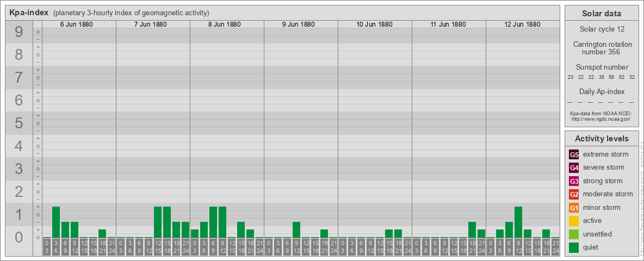
Task: Click the 'Kpa-index' chart title
Action: (x=29, y=13)
